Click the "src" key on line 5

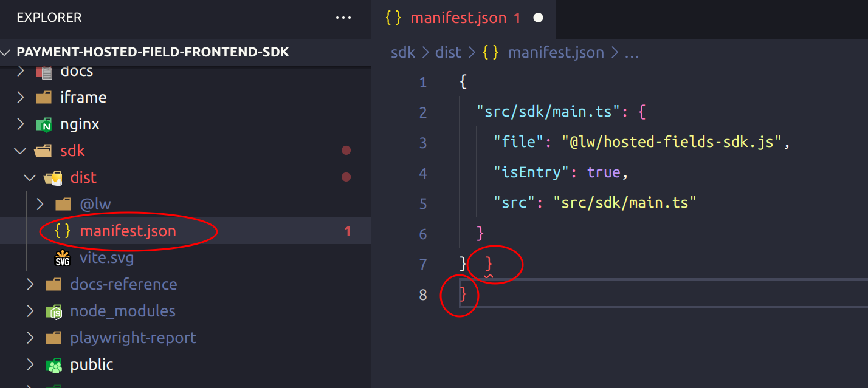click(514, 203)
